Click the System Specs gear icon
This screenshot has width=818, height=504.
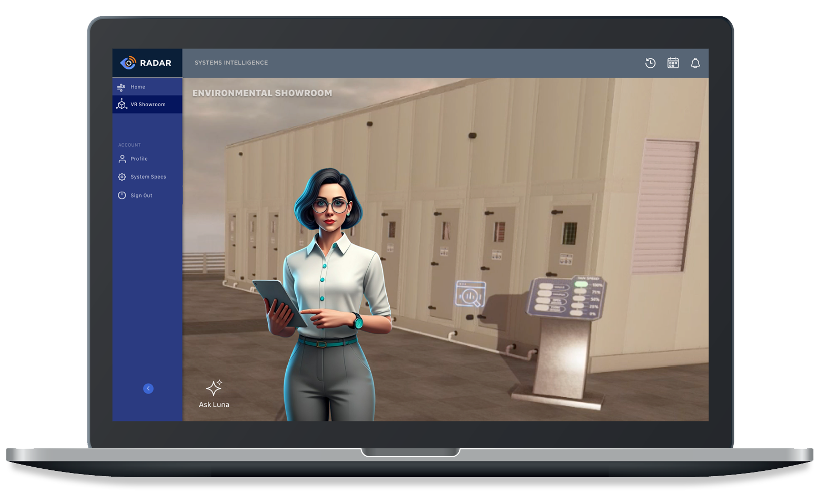tap(122, 177)
